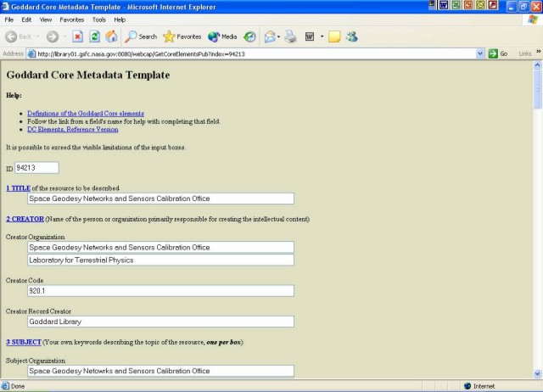This screenshot has height=392, width=543.
Task: Click the URL address bar text
Action: pos(141,54)
